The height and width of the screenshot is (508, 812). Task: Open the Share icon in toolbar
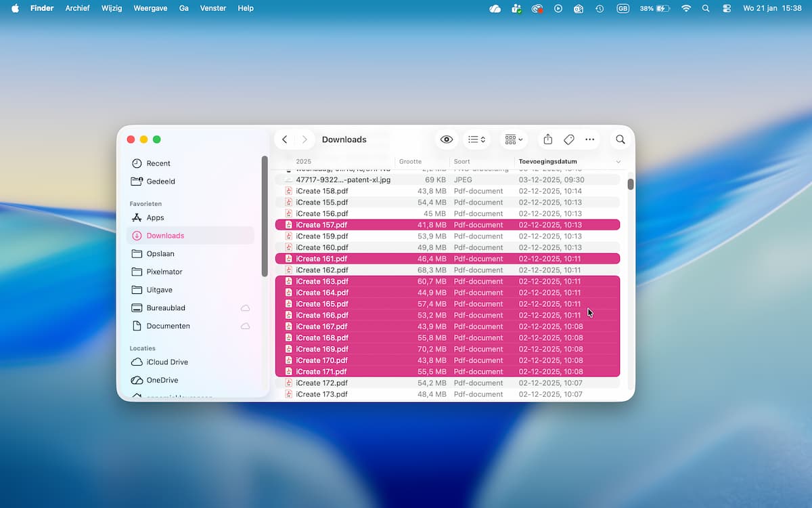(x=548, y=140)
